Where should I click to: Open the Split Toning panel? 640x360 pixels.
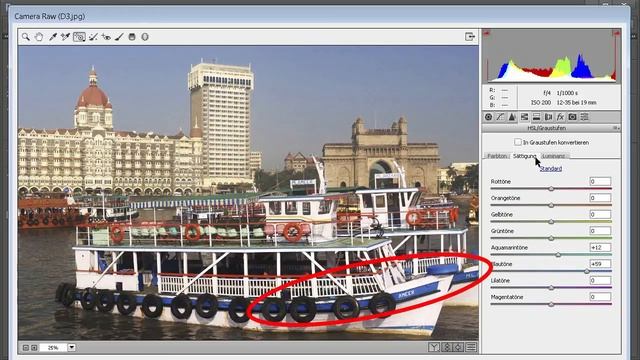point(536,117)
